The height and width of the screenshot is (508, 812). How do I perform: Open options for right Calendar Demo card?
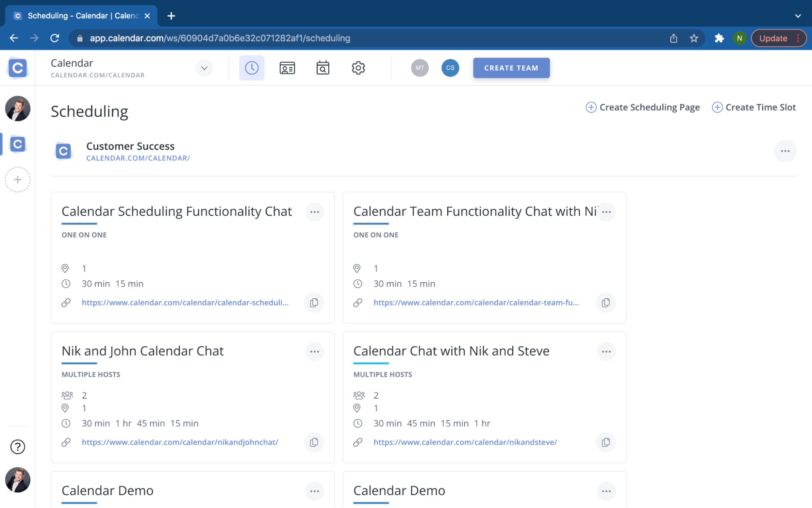[606, 491]
